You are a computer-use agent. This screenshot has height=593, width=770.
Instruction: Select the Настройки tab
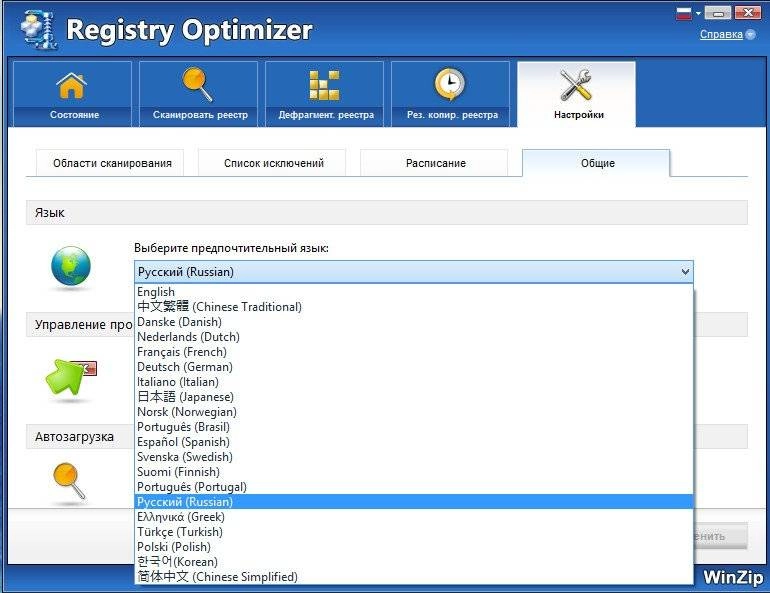(577, 94)
